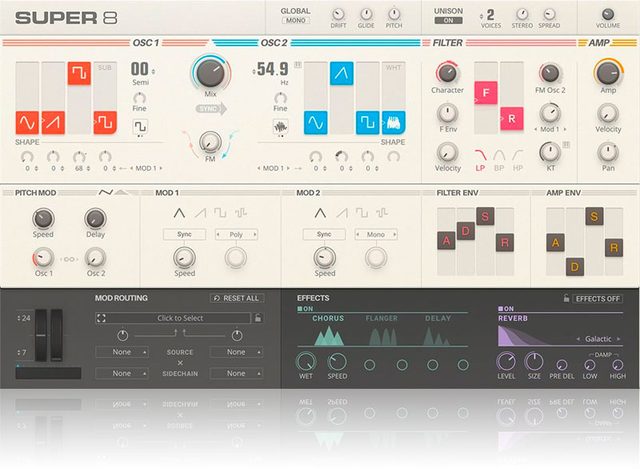Toggle the Unison ON switch
640x469 pixels.
click(x=448, y=20)
